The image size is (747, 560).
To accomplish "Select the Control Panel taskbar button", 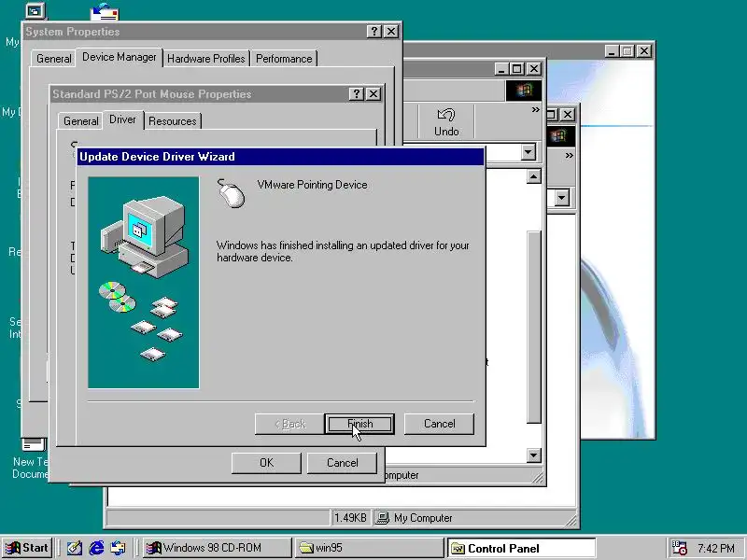I will (521, 548).
